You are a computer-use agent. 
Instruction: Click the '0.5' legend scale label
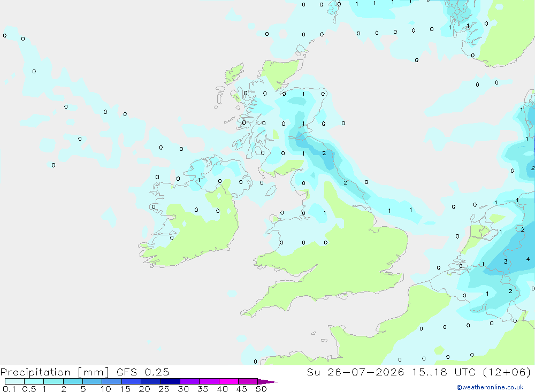click(29, 389)
